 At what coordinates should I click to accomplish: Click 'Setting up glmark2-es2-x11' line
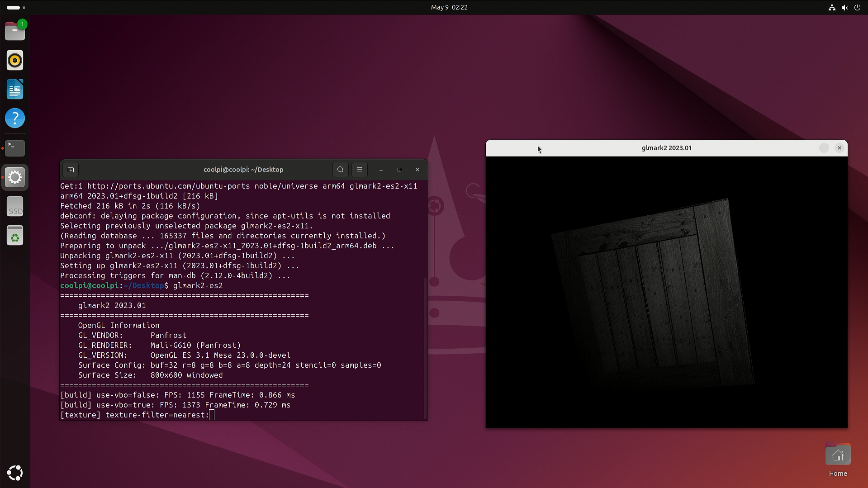point(180,265)
